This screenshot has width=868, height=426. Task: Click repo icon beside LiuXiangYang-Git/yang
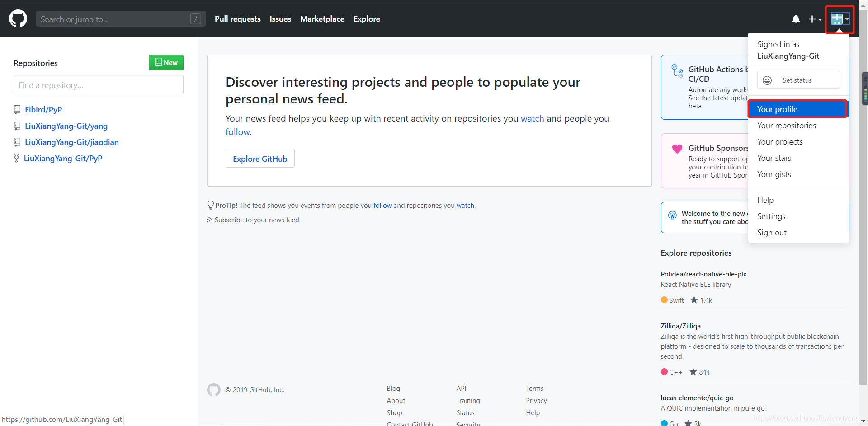click(x=17, y=126)
